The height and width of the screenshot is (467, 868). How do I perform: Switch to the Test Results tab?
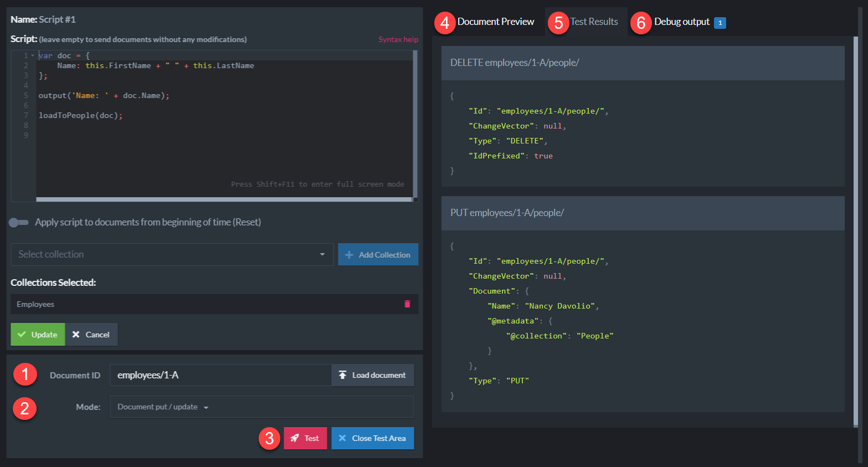coord(594,22)
